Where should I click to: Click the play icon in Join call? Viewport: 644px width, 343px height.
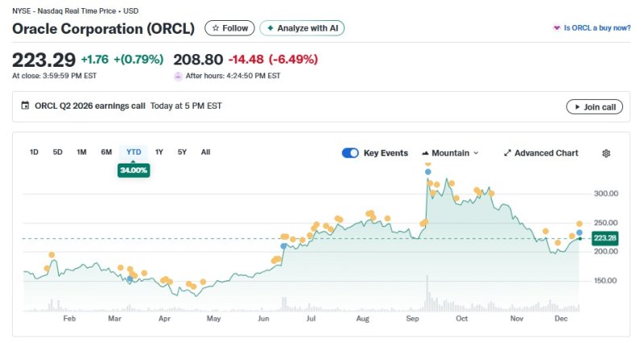575,106
